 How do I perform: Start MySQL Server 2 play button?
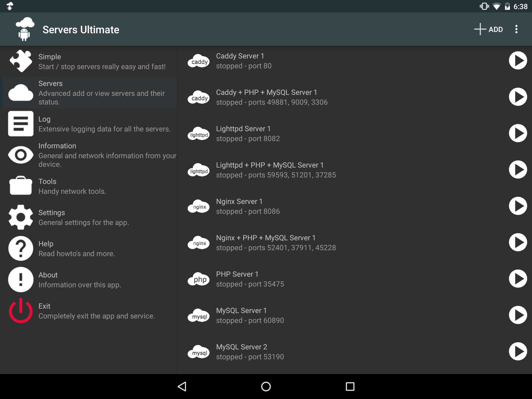point(518,351)
